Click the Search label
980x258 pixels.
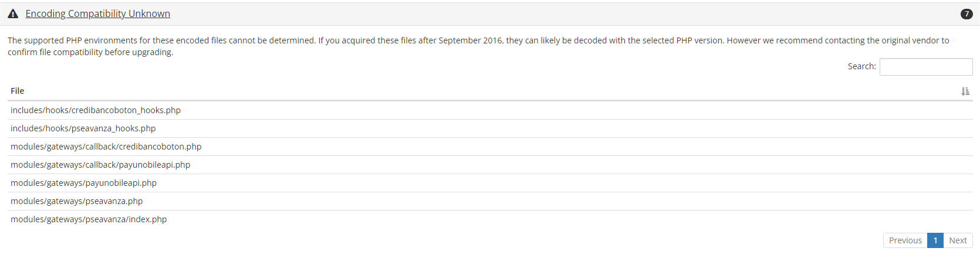[x=861, y=67]
